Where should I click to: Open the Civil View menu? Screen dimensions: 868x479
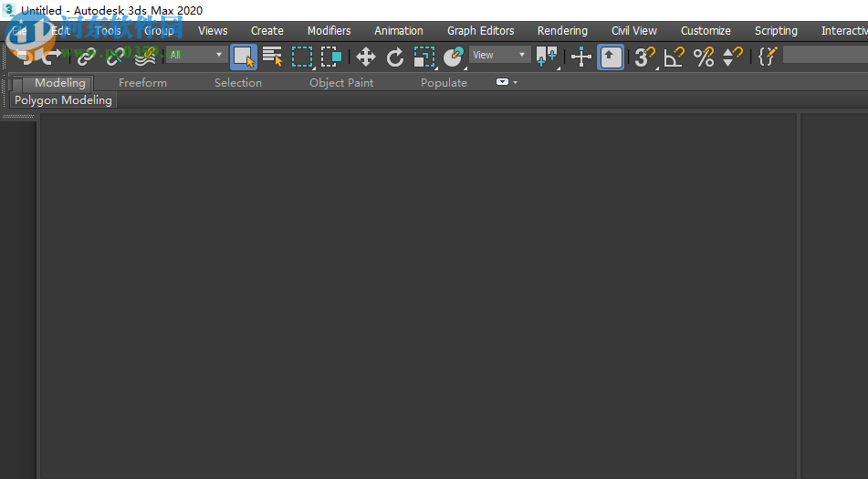coord(633,31)
